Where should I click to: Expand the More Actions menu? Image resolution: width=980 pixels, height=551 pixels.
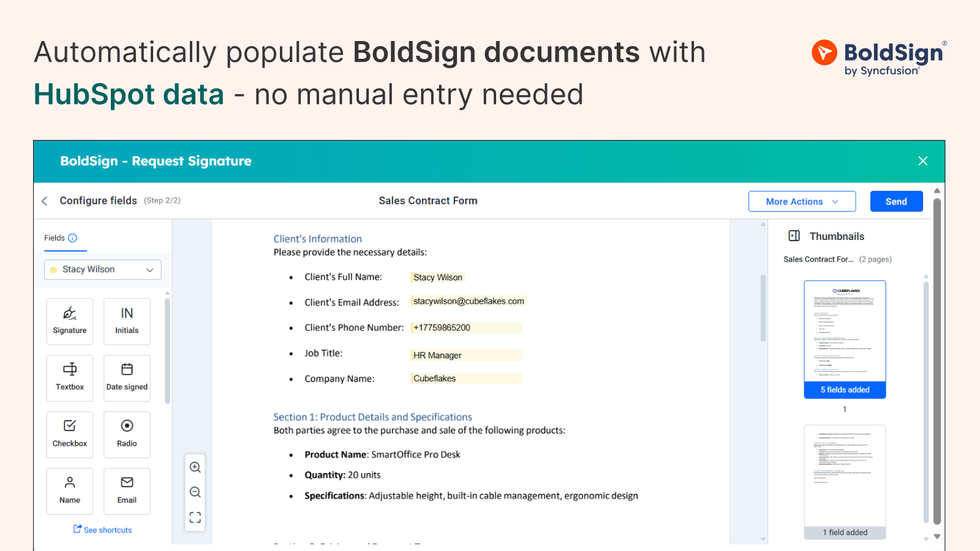coord(802,201)
